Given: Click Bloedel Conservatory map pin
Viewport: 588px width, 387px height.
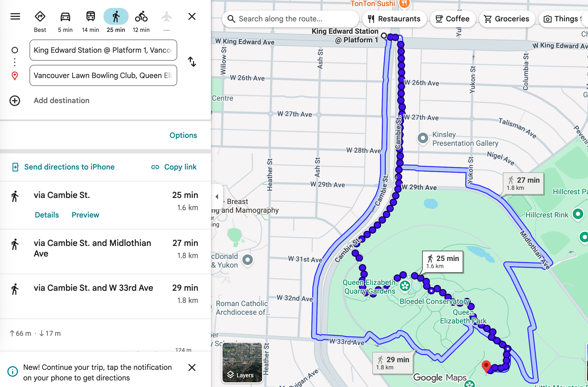Looking at the screenshot, I should [405, 286].
